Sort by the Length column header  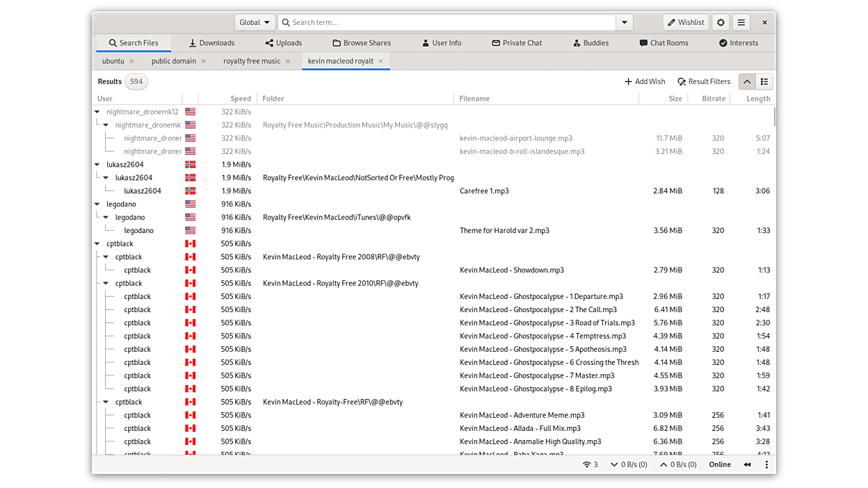(753, 99)
